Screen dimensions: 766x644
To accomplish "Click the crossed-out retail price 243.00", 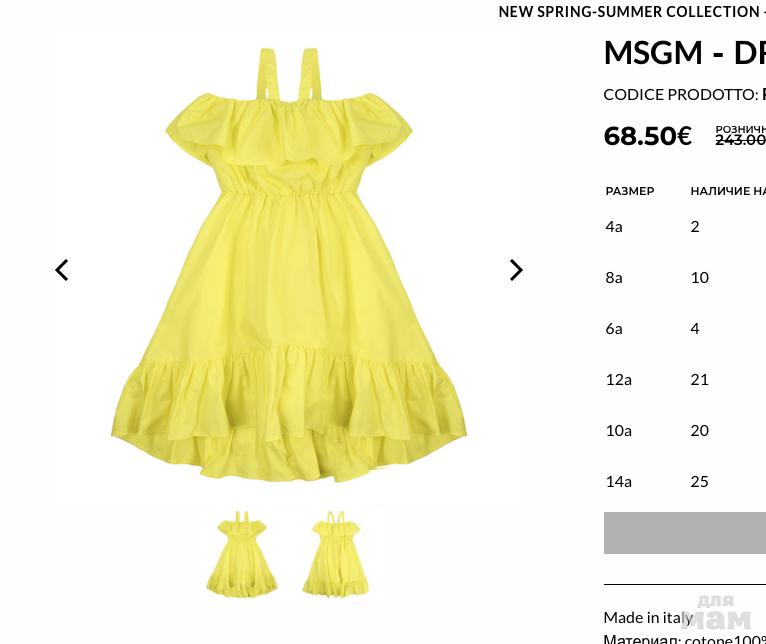I will click(741, 140).
